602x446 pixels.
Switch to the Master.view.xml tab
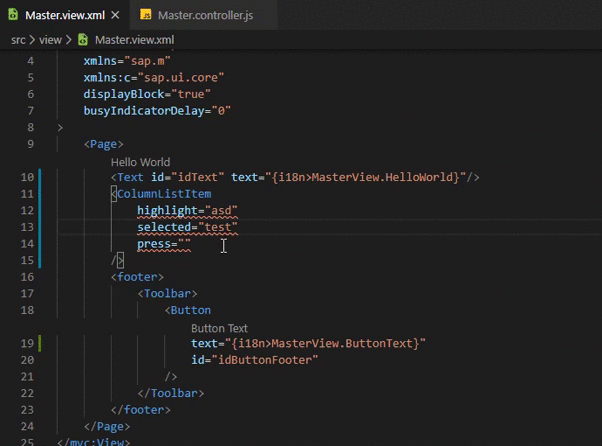click(65, 15)
